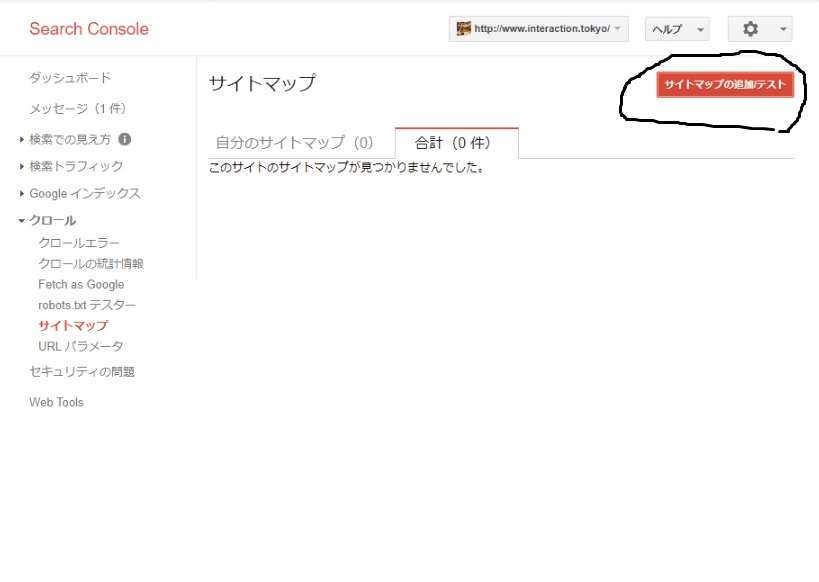
Task: Click the site favicon in the property selector
Action: coord(463,28)
